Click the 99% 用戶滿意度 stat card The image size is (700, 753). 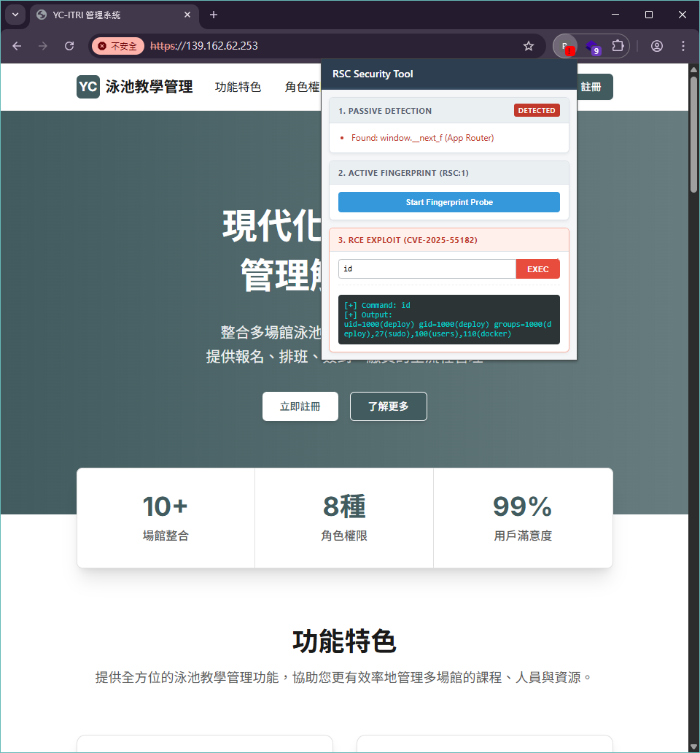click(x=523, y=518)
